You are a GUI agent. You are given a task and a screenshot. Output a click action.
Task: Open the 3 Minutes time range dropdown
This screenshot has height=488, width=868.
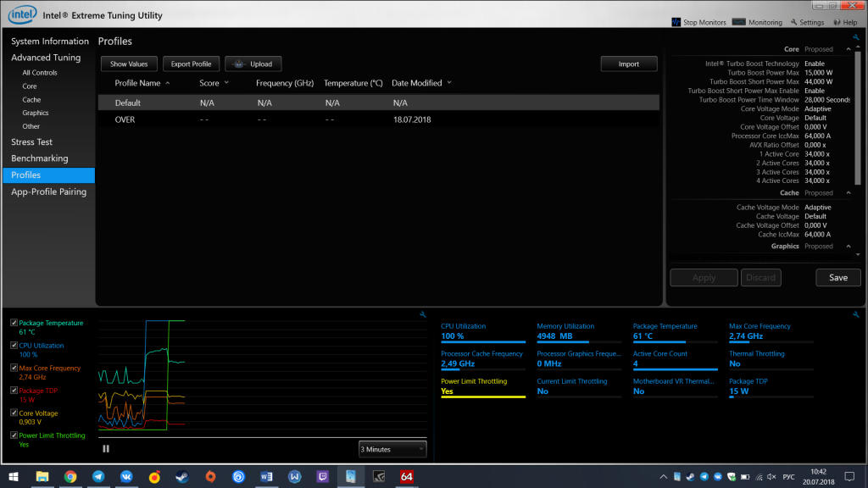click(x=392, y=449)
